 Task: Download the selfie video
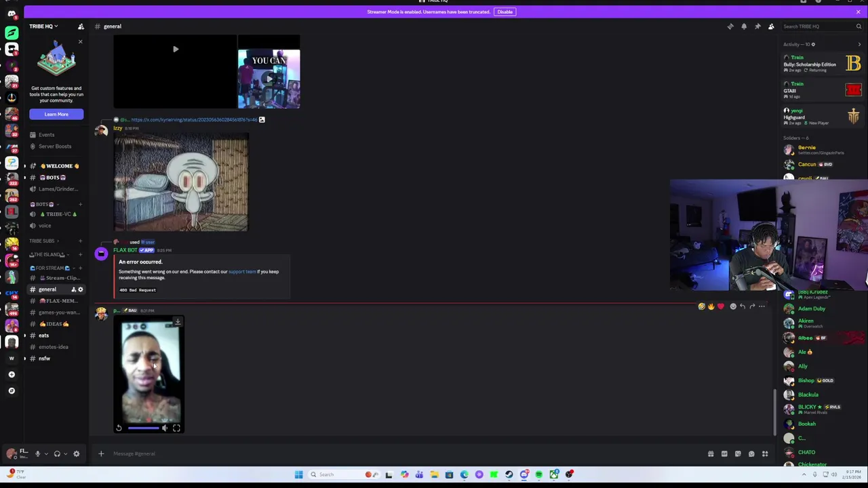click(x=178, y=322)
